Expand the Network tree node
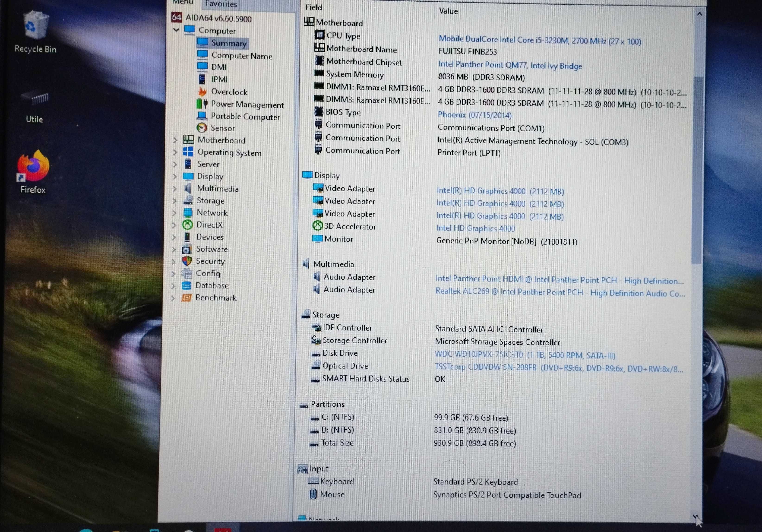 174,213
